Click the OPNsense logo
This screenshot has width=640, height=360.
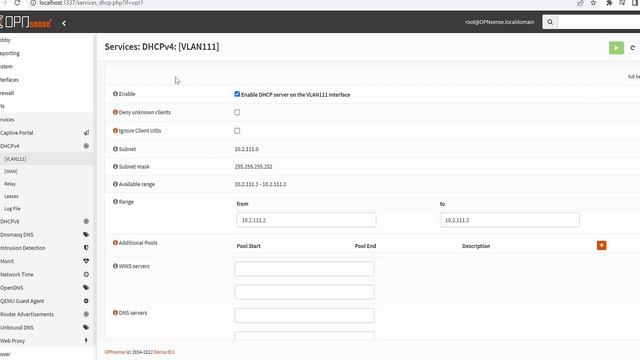[x=26, y=22]
